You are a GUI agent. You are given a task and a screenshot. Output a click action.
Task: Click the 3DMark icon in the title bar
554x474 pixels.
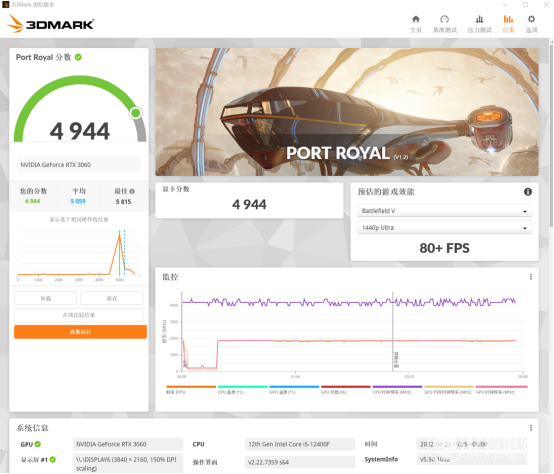(x=5, y=5)
